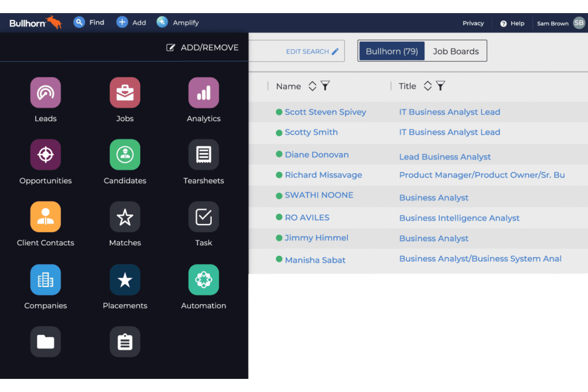Open the Help menu text

pos(517,23)
